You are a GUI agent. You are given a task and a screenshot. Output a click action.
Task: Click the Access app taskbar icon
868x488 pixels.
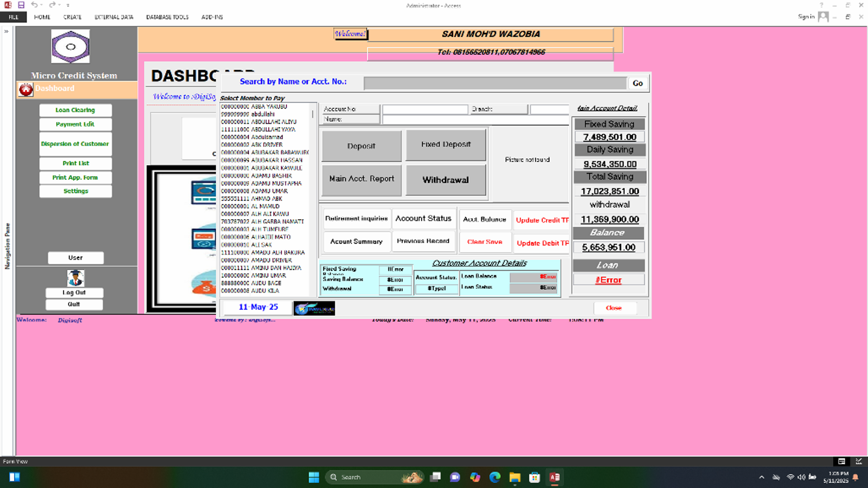point(554,477)
